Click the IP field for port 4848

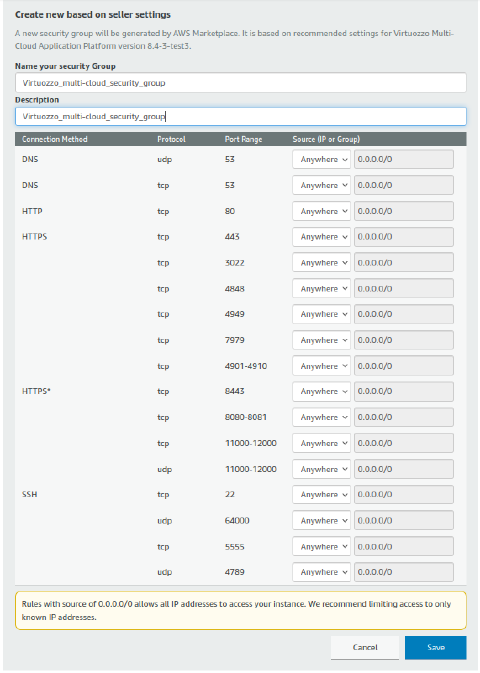coord(404,288)
